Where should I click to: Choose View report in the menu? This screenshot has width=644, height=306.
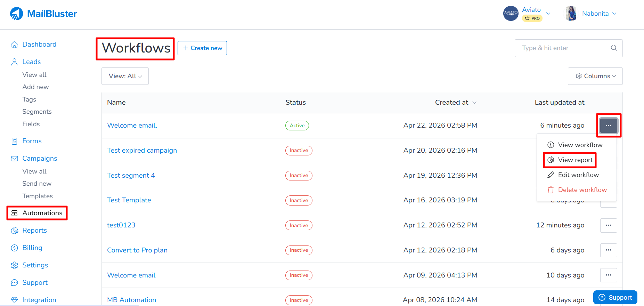570,160
